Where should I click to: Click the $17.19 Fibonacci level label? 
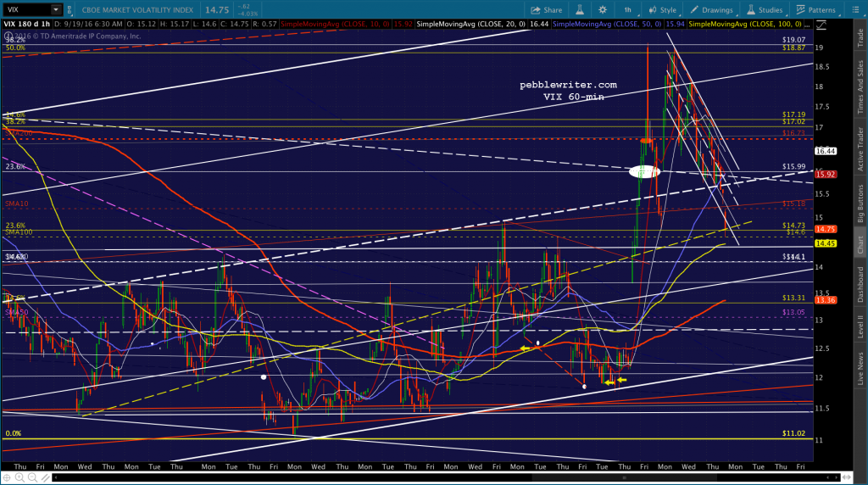click(x=793, y=114)
